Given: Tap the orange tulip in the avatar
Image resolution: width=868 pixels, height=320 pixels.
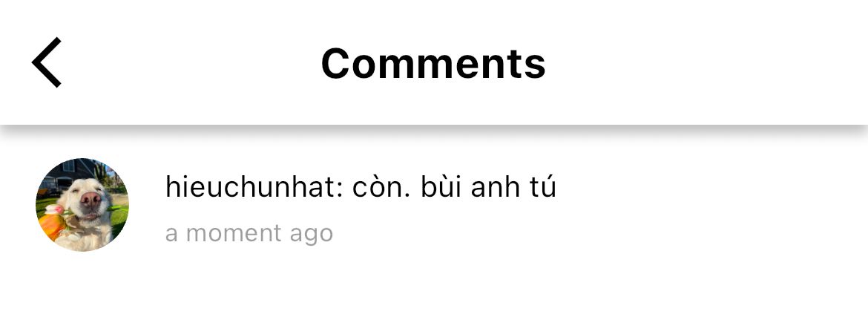Looking at the screenshot, I should point(51,226).
